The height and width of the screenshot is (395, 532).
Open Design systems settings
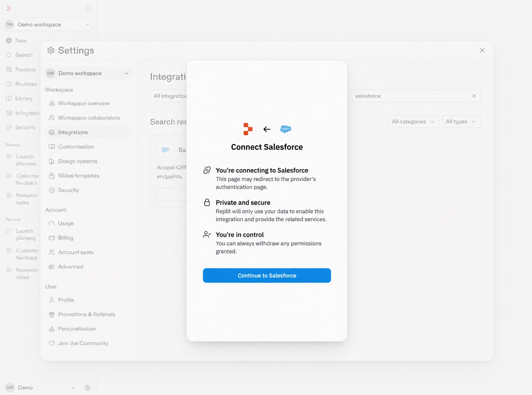tap(88, 161)
